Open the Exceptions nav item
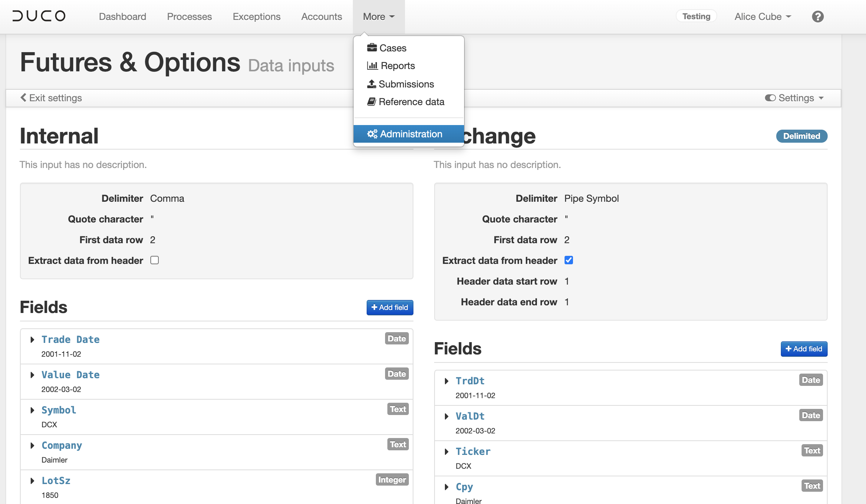Viewport: 866px width, 504px height. 257,16
